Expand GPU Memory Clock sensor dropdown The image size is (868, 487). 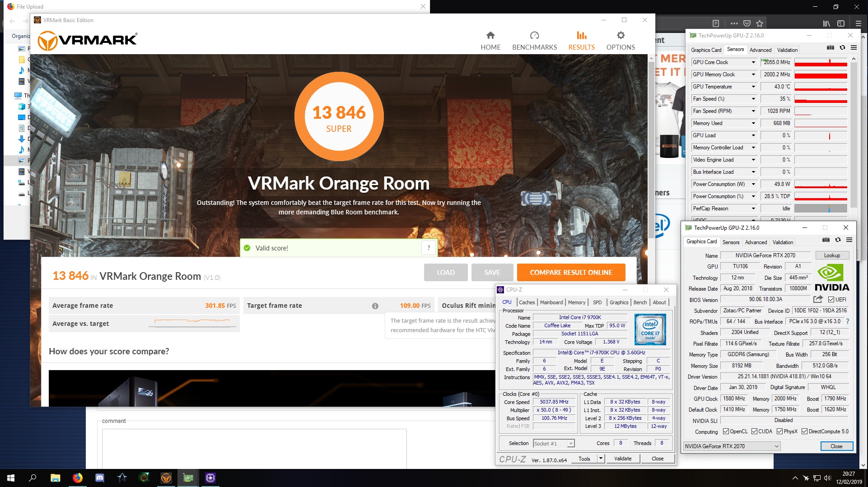click(753, 74)
